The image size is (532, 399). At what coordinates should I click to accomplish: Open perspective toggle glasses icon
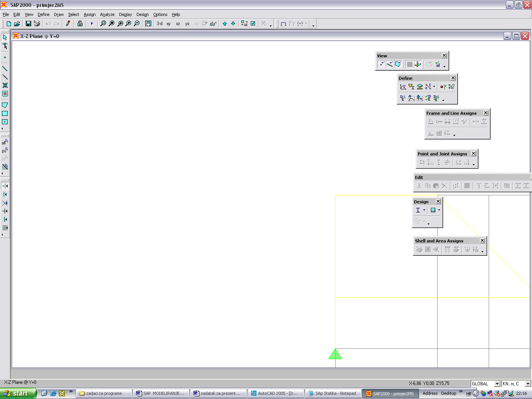click(213, 24)
